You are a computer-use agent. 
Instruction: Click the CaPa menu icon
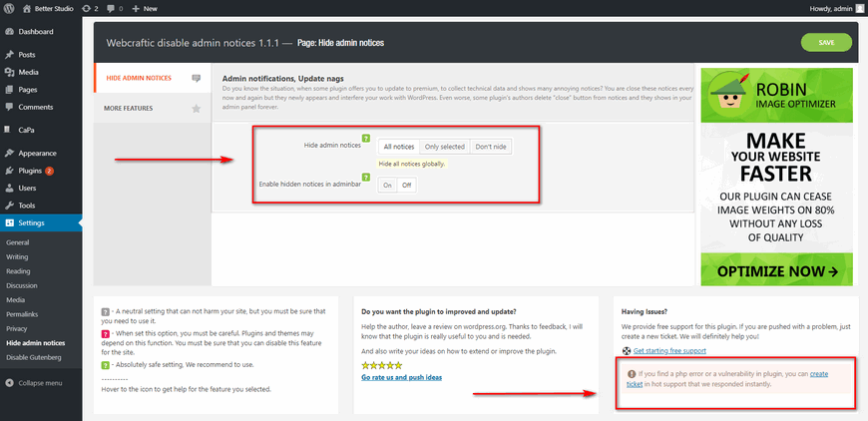pyautogui.click(x=7, y=130)
